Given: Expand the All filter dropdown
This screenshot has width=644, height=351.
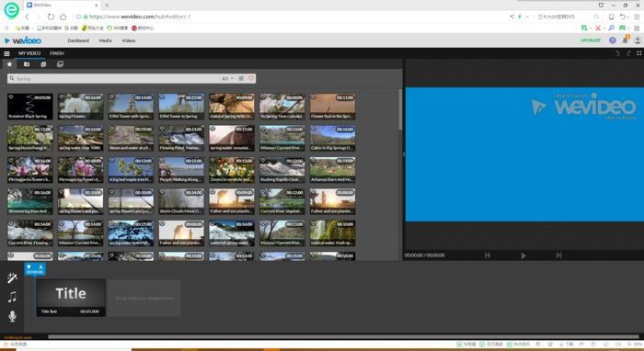Looking at the screenshot, I should (227, 78).
